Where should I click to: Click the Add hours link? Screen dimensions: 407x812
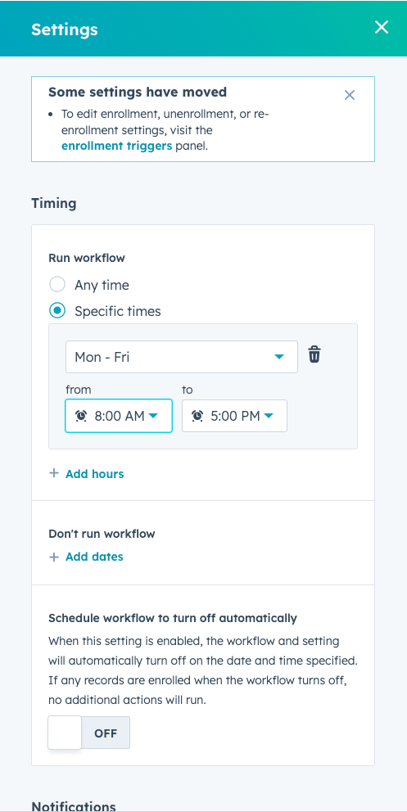click(x=94, y=473)
